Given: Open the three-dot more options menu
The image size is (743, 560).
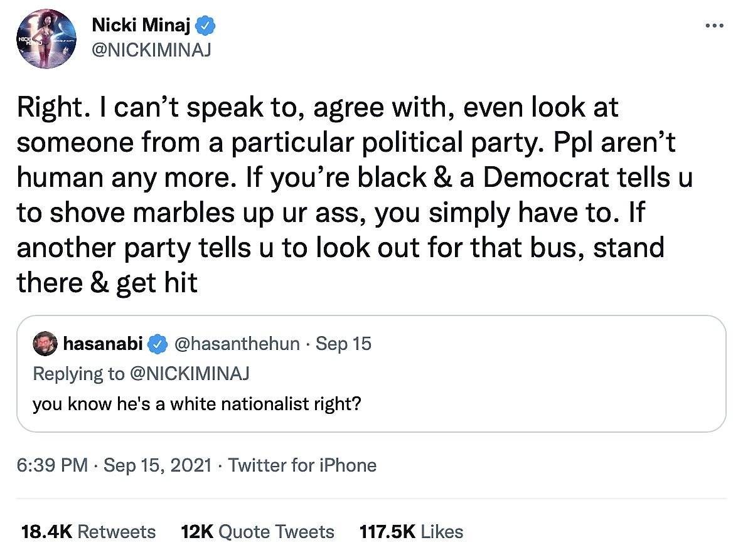Looking at the screenshot, I should 715,26.
